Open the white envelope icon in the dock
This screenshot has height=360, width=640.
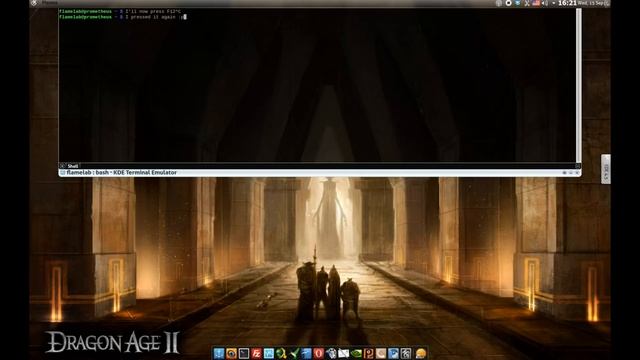coord(344,353)
